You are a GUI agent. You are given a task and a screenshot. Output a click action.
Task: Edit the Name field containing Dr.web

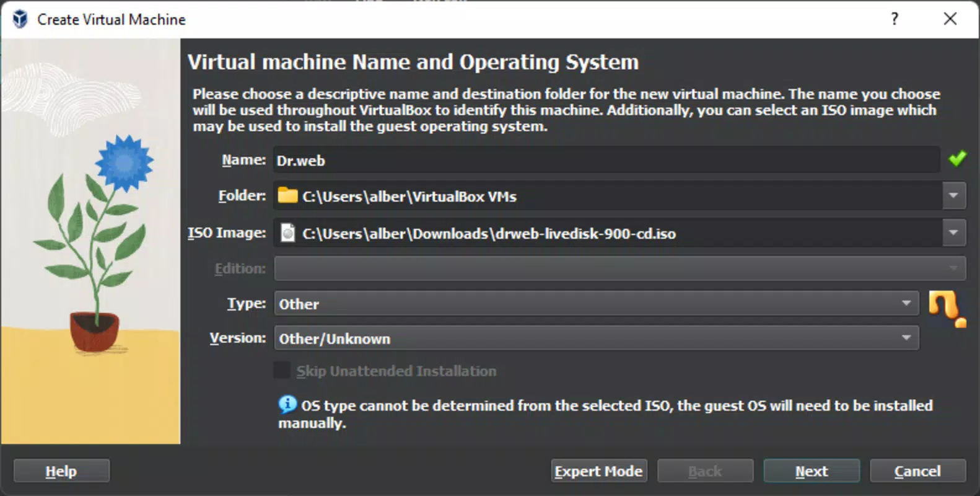point(606,160)
